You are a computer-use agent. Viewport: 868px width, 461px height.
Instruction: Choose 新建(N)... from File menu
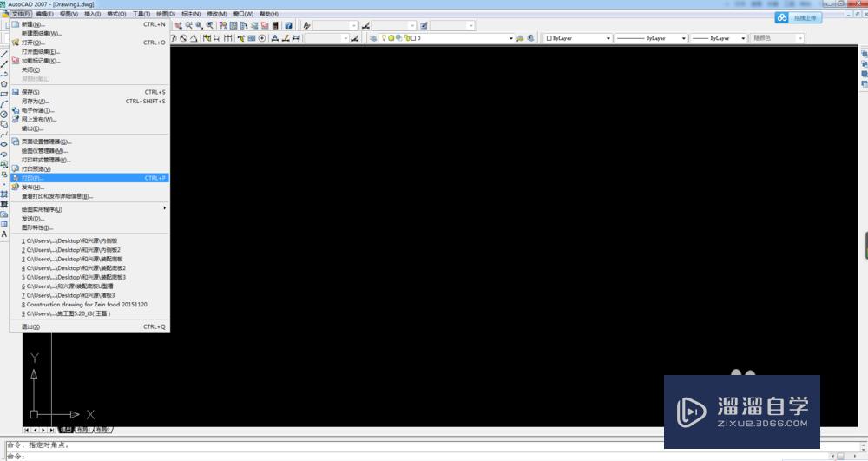click(x=89, y=24)
